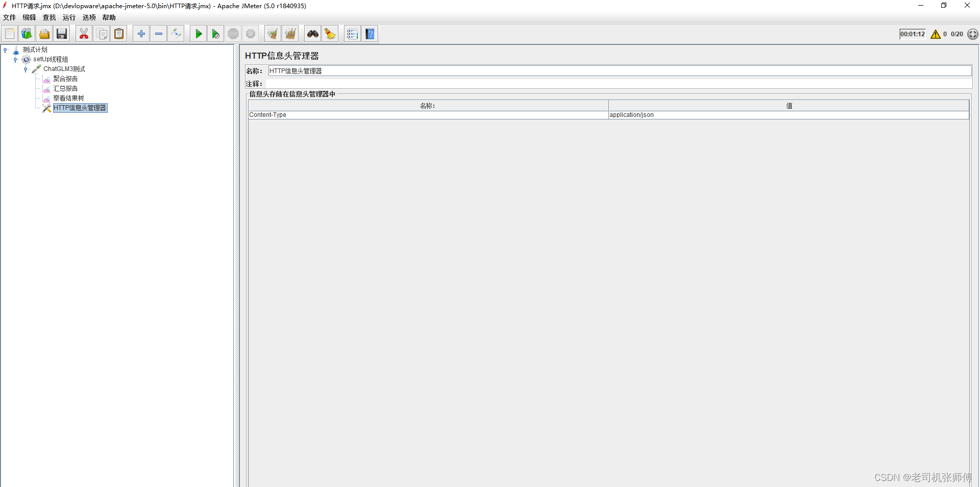Collapse the setUp线程组 tree node handle
Screen dimensions: 980x487
coord(15,60)
